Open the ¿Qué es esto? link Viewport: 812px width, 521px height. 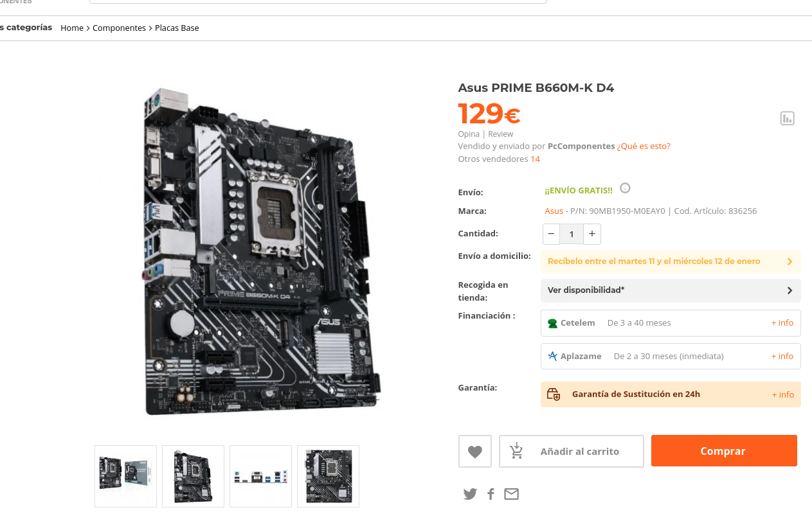coord(644,146)
